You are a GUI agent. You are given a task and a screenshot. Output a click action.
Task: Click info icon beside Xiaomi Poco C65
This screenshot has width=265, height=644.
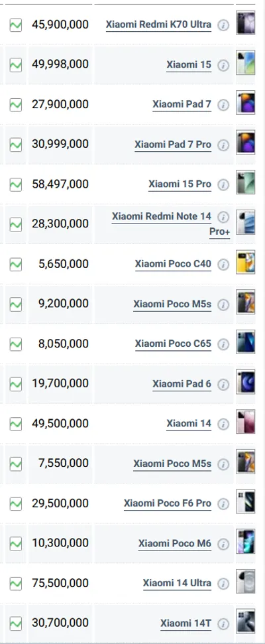[x=223, y=344]
